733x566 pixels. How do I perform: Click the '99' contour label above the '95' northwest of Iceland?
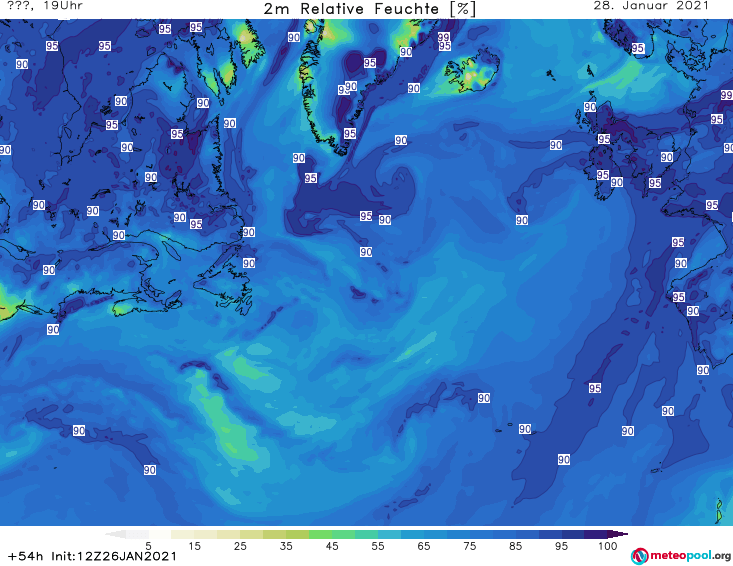(444, 37)
